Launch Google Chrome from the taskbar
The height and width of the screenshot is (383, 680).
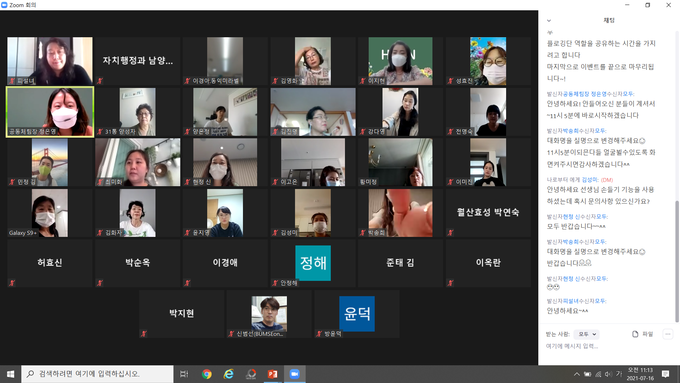pos(206,374)
